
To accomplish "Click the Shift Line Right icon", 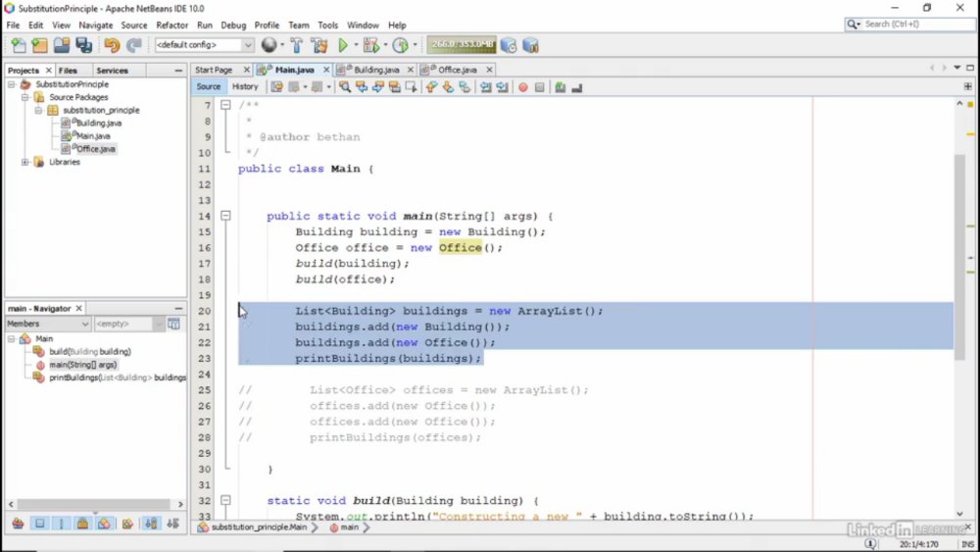I will (x=502, y=87).
